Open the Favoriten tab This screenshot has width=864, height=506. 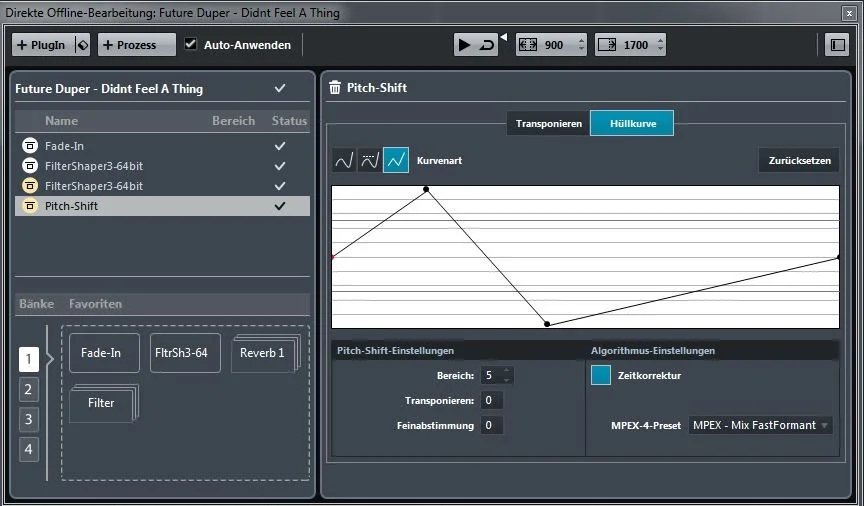(95, 304)
